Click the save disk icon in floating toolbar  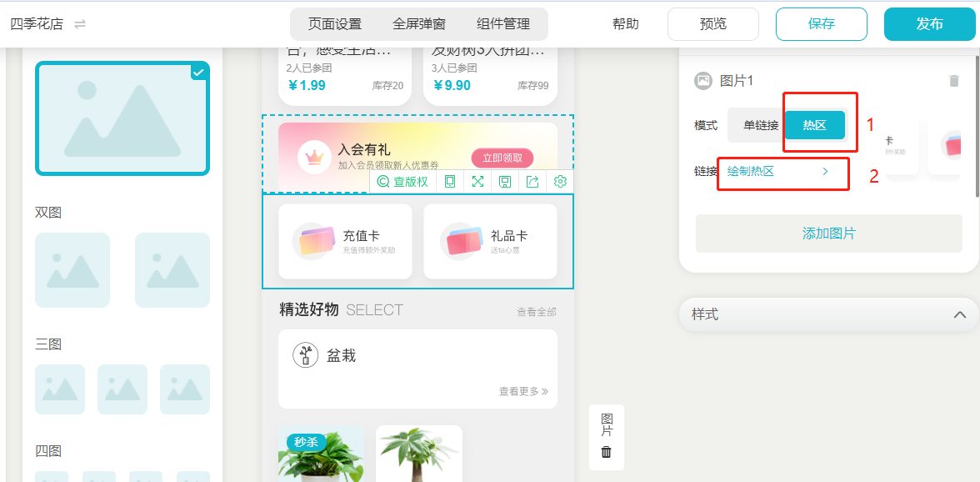pyautogui.click(x=505, y=182)
